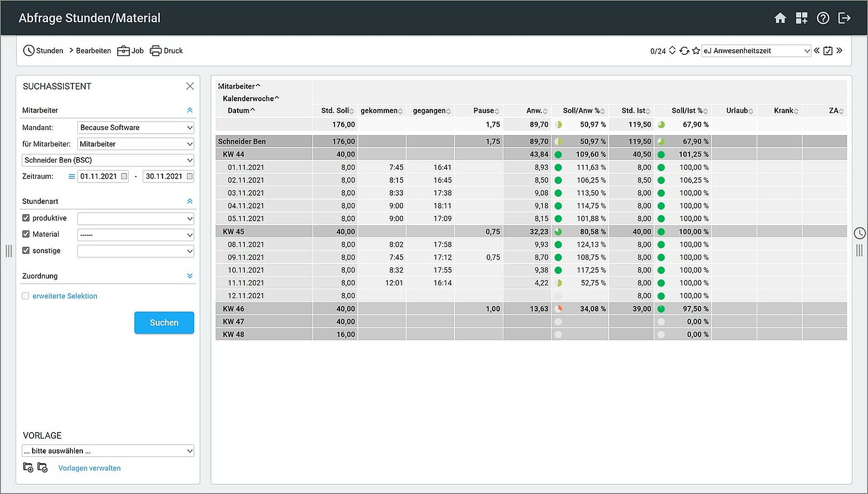Click the star favorite icon
The height and width of the screenshot is (494, 868).
[x=696, y=51]
